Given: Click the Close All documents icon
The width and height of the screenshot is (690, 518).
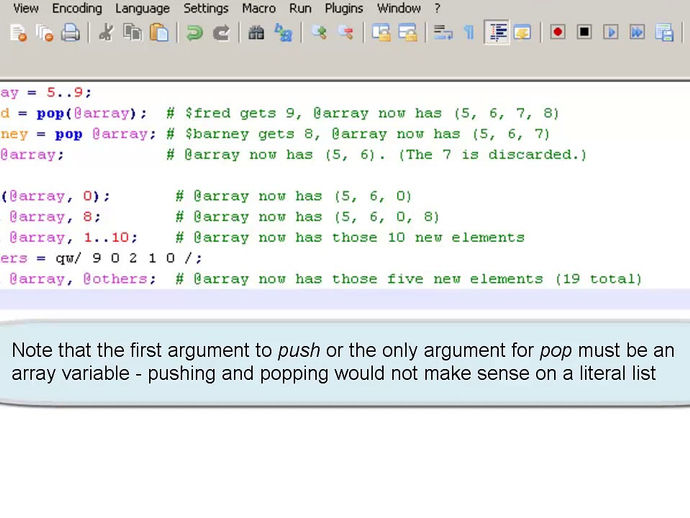Looking at the screenshot, I should coord(44,33).
